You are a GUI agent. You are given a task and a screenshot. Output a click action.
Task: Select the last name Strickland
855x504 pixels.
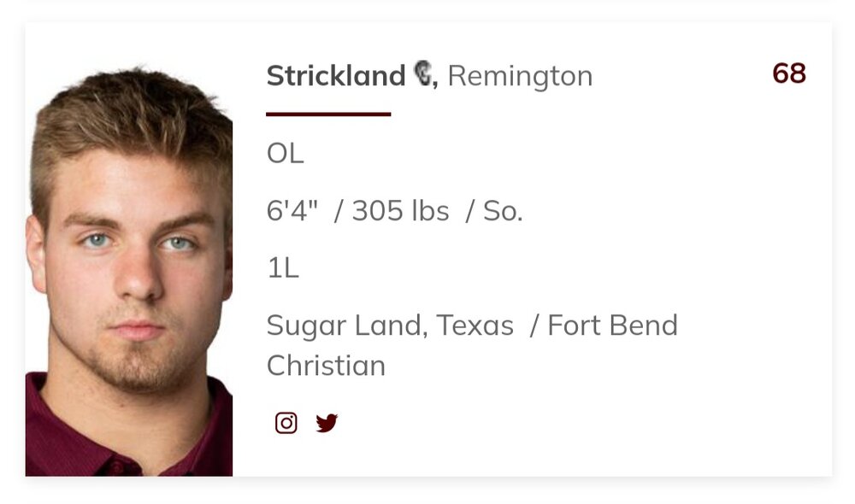[x=335, y=76]
